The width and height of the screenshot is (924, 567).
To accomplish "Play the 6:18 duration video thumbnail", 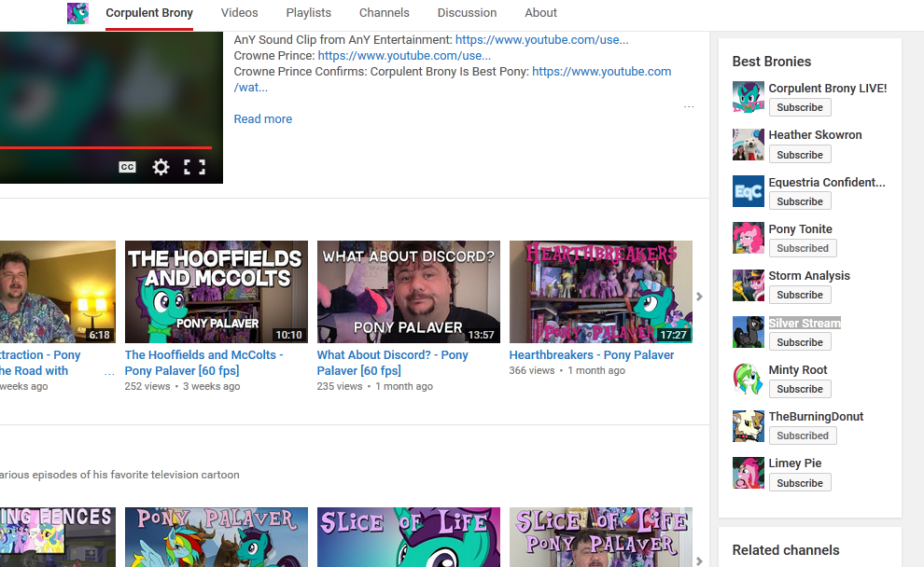I will [58, 292].
